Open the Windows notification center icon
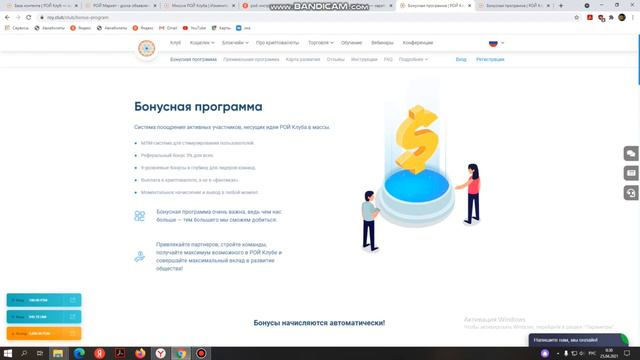 pos(627,353)
